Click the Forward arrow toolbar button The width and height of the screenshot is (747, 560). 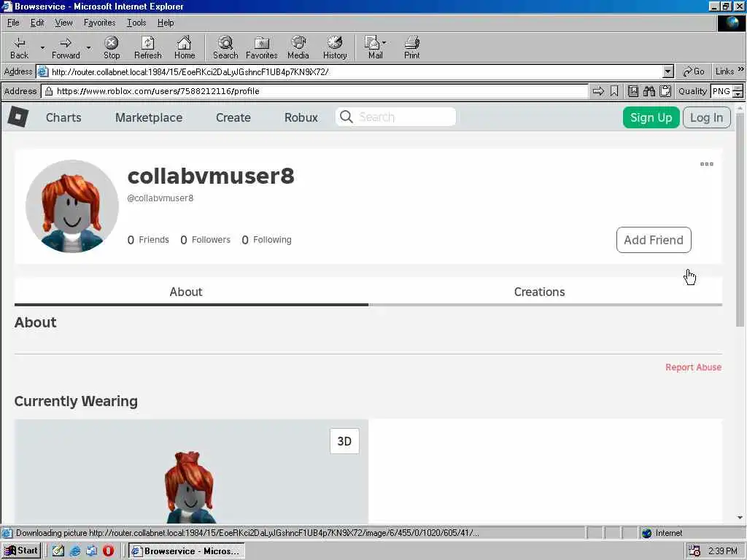click(x=66, y=47)
